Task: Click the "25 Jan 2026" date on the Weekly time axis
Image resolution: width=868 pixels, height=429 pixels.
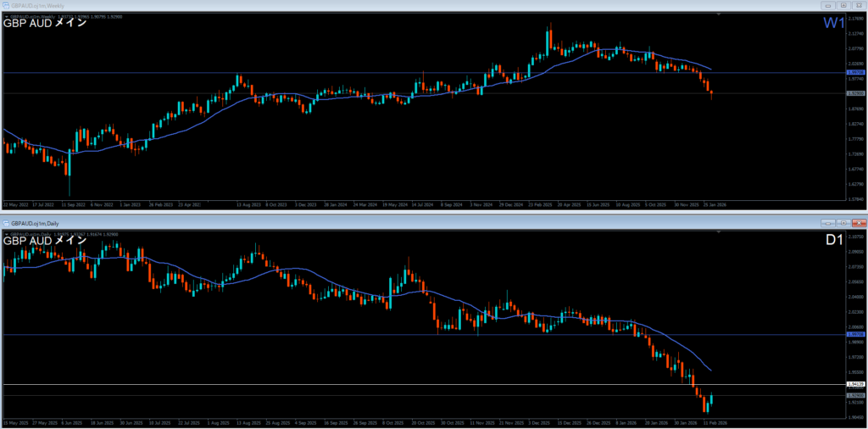Action: click(x=713, y=204)
